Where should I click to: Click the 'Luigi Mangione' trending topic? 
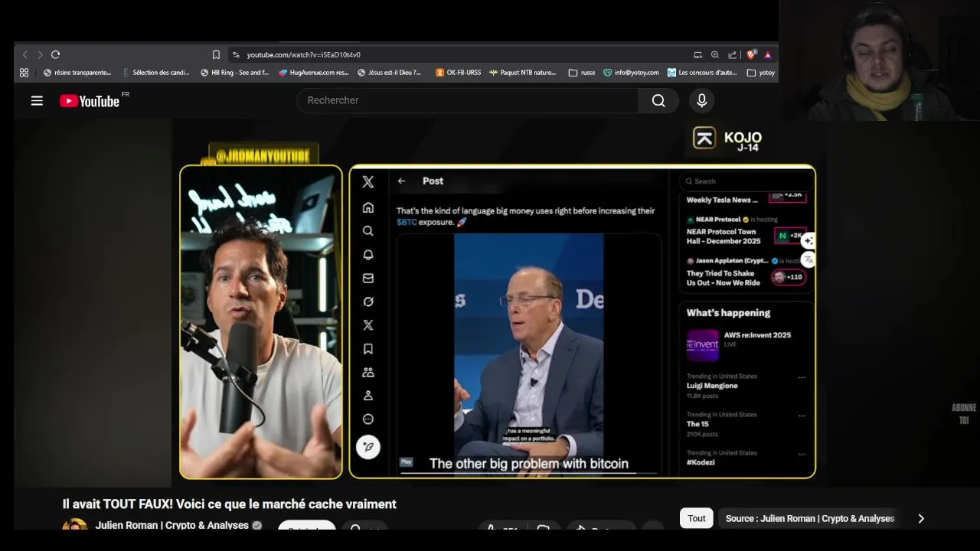point(712,386)
